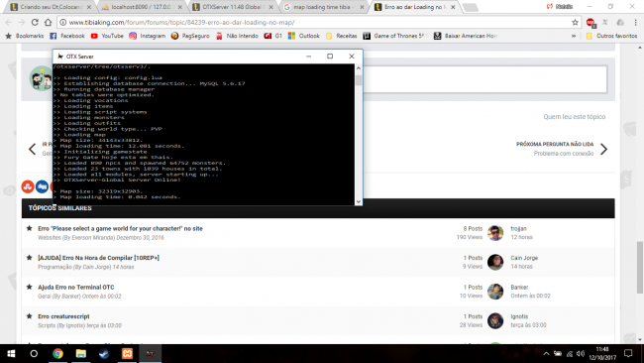The width and height of the screenshot is (644, 363).
Task: Switch to the 'map loading time tibia' tab
Action: [x=324, y=7]
